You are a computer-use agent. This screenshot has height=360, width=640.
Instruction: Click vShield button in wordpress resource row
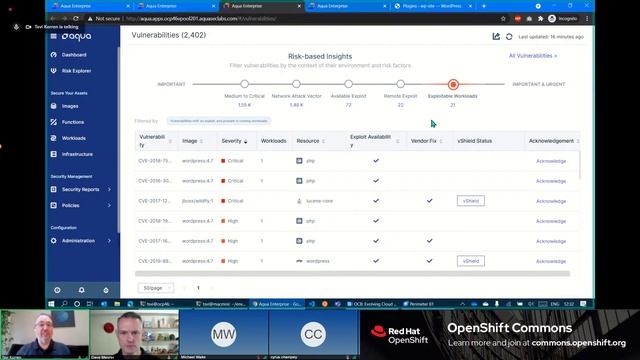(471, 261)
